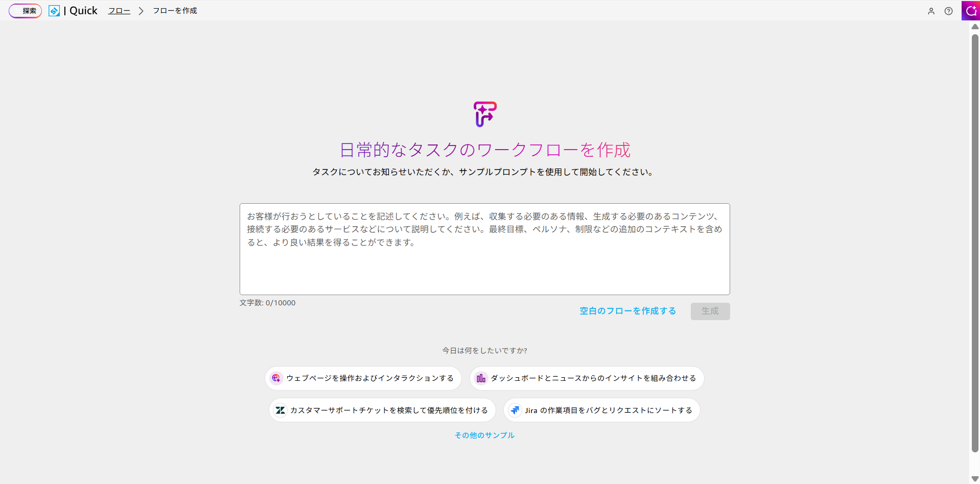Click the Jira icon on the work items sample
This screenshot has height=484, width=980.
[x=515, y=410]
